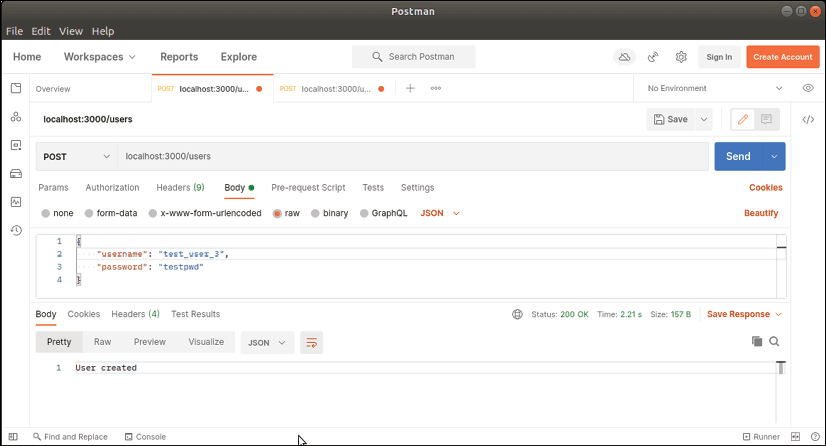Open the Mock Servers sidebar icon
Screen dimensions: 826x446
tap(16, 174)
